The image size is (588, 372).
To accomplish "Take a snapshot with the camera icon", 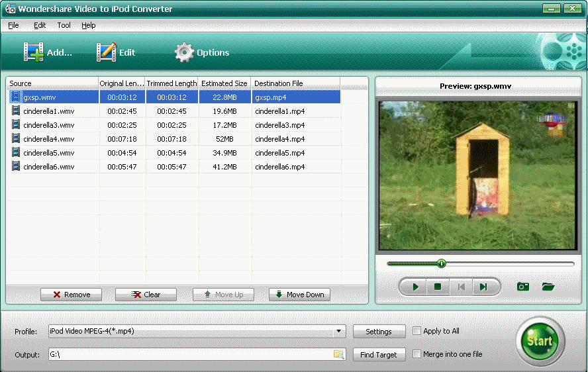I will pos(523,287).
